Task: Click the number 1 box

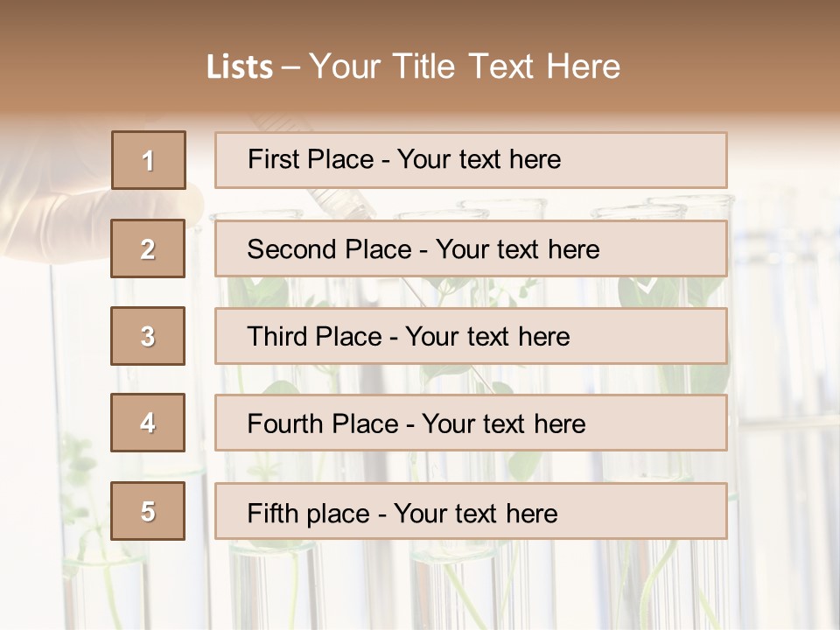Action: 149,160
